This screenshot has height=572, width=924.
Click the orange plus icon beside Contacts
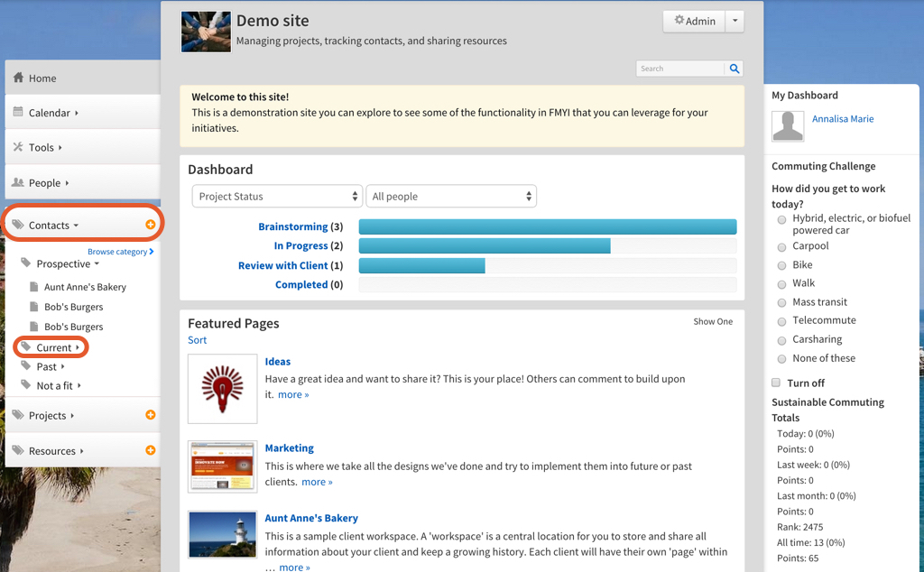(x=150, y=225)
